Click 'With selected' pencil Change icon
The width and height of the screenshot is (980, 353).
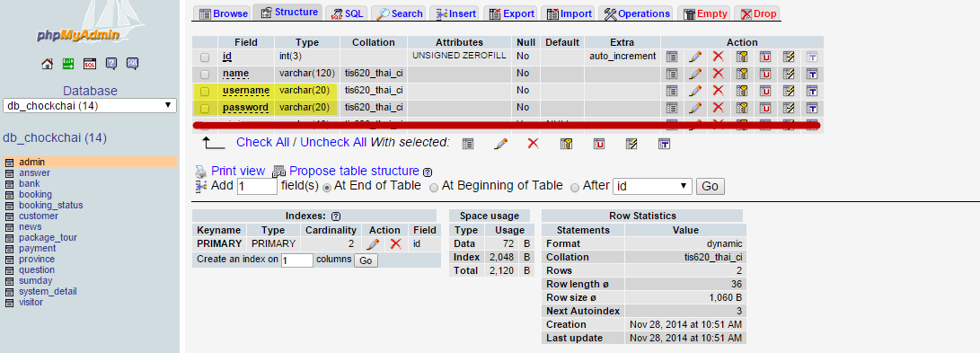pos(500,144)
